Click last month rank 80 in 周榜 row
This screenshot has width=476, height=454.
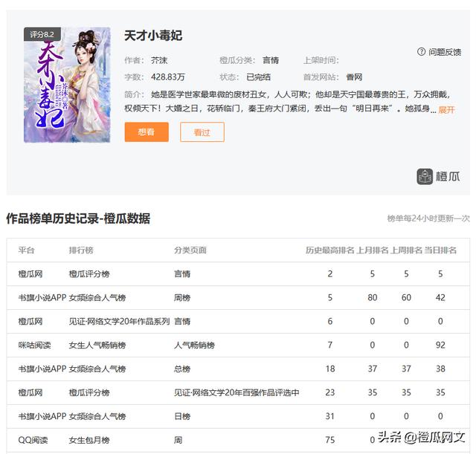[373, 297]
